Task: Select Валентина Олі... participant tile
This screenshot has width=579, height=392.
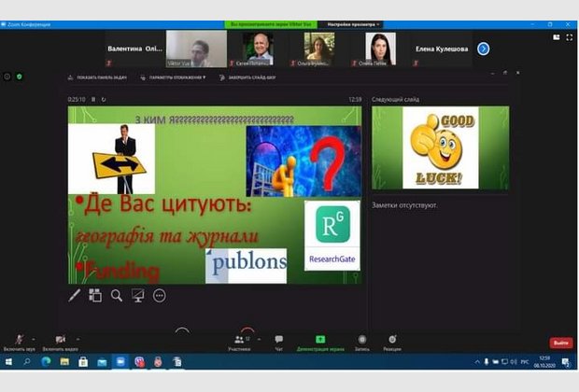Action: [x=135, y=49]
